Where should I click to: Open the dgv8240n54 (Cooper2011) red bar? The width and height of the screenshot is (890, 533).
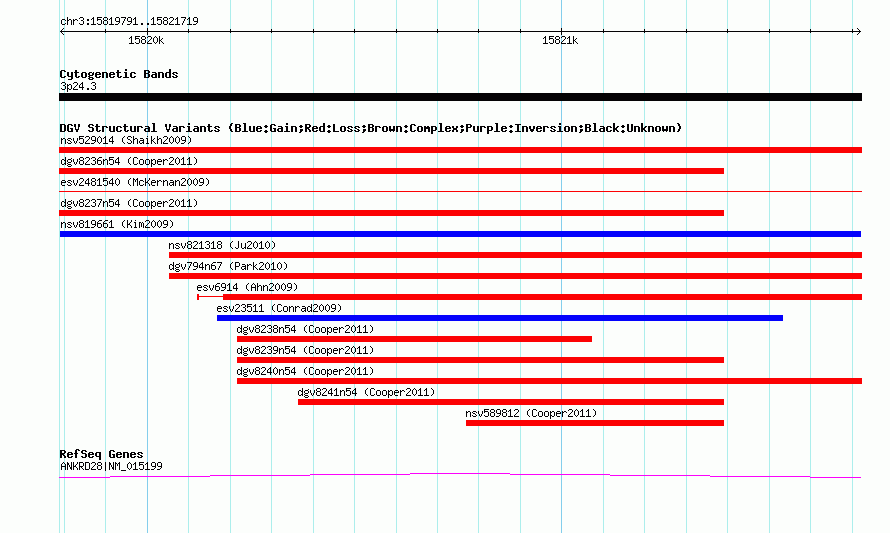(x=549, y=381)
